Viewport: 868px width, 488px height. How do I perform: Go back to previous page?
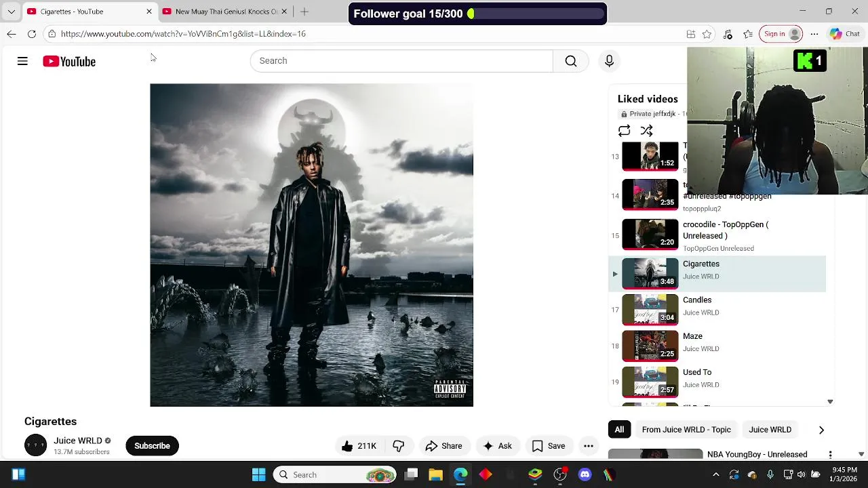12,34
